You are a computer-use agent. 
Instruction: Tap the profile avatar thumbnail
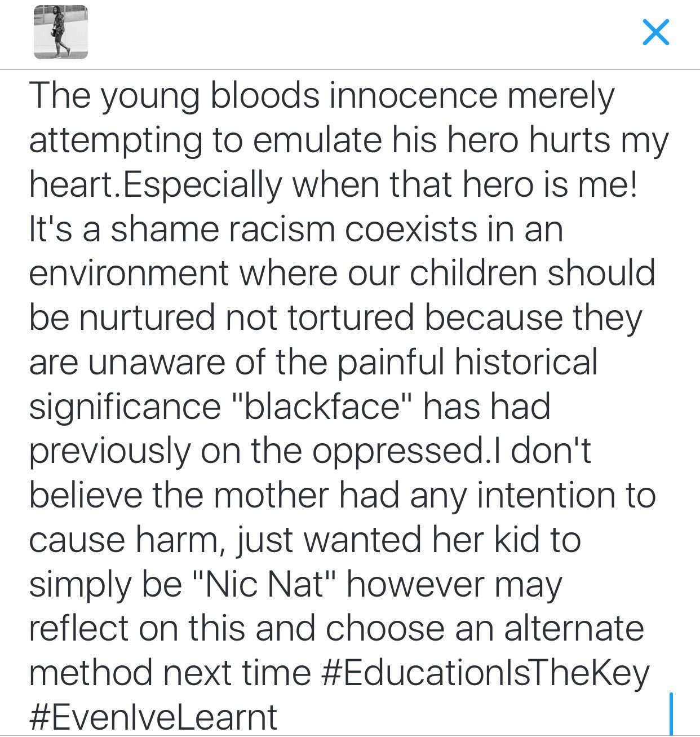coord(61,32)
